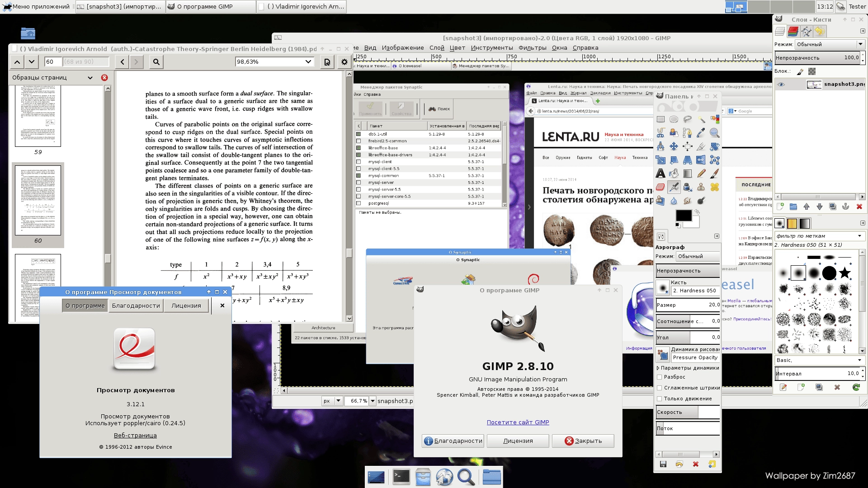Toggle lock pixels brush icon in Layers
Screen dimensions: 868x488
pos(800,71)
